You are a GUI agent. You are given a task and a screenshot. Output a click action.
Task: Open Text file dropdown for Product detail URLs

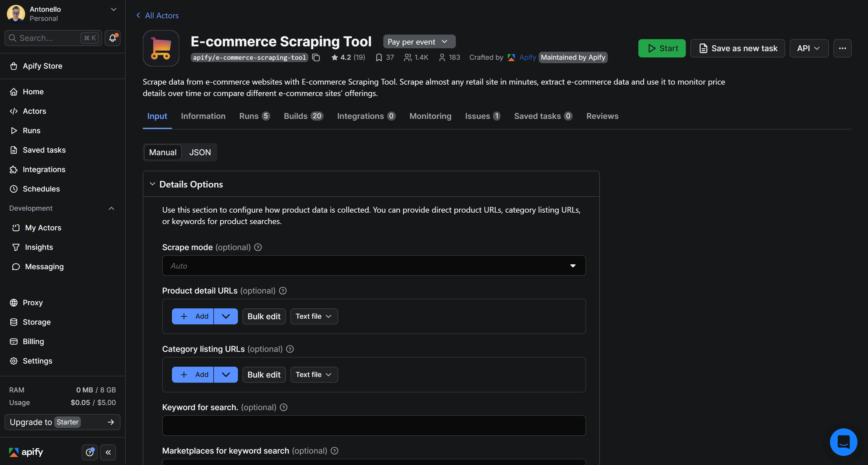(x=314, y=316)
